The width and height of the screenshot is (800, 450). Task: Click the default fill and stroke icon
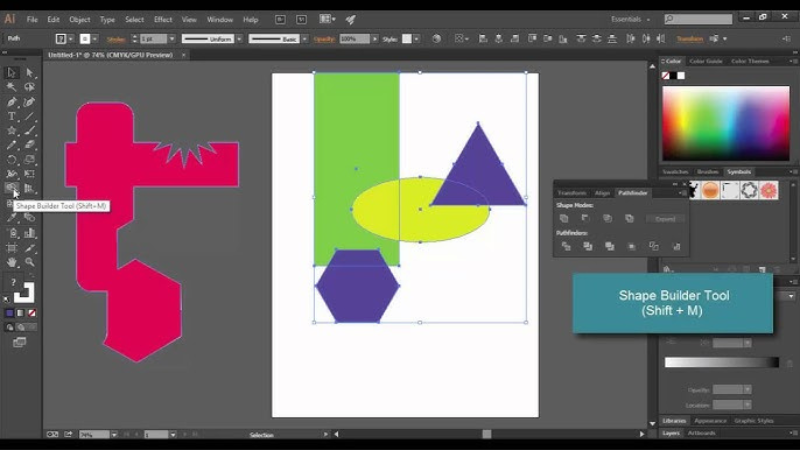click(x=6, y=299)
